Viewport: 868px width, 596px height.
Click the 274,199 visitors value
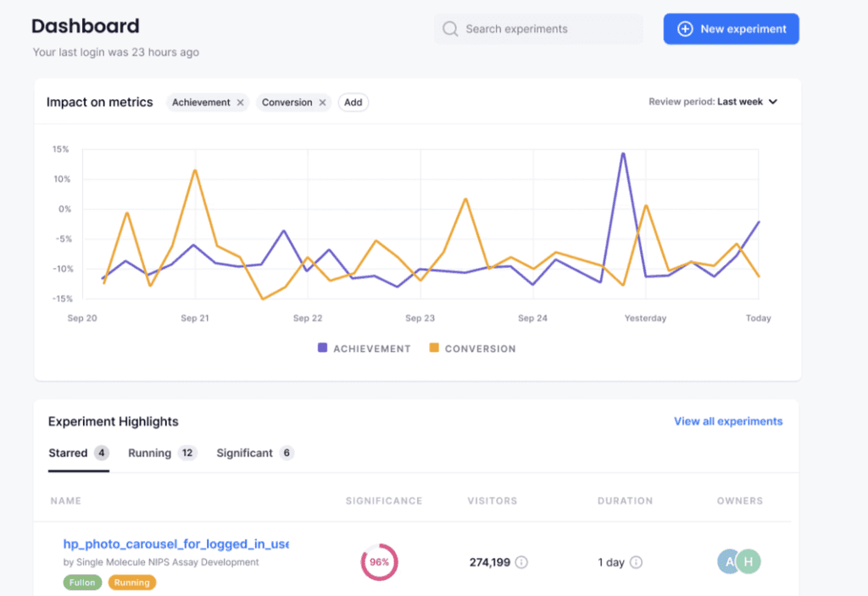point(490,562)
